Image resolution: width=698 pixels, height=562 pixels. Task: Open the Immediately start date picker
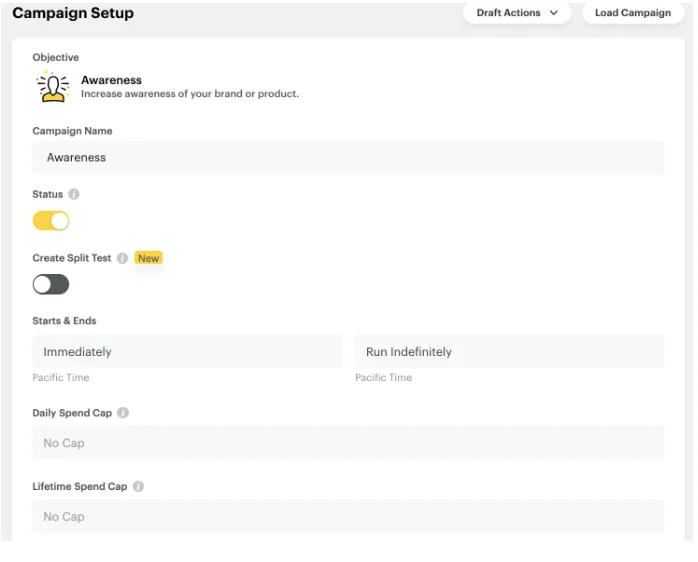tap(187, 352)
